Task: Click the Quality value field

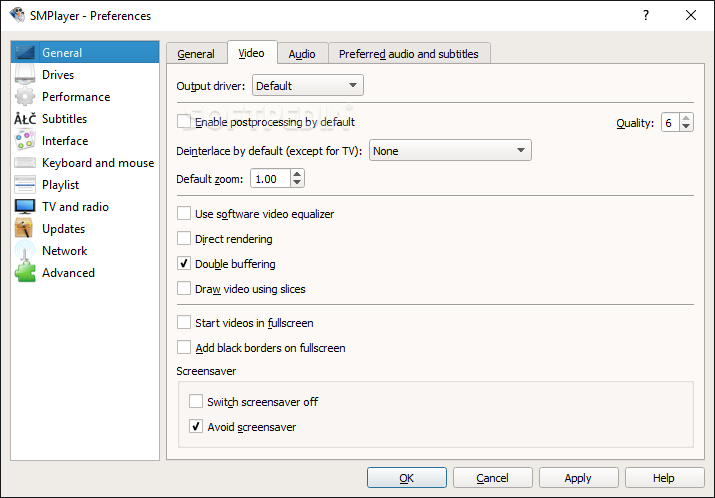Action: coord(670,122)
